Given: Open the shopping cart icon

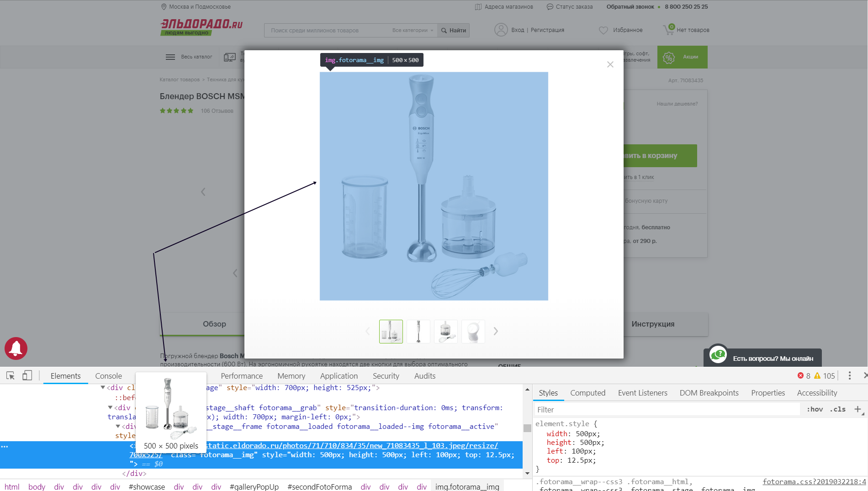Looking at the screenshot, I should coord(668,30).
